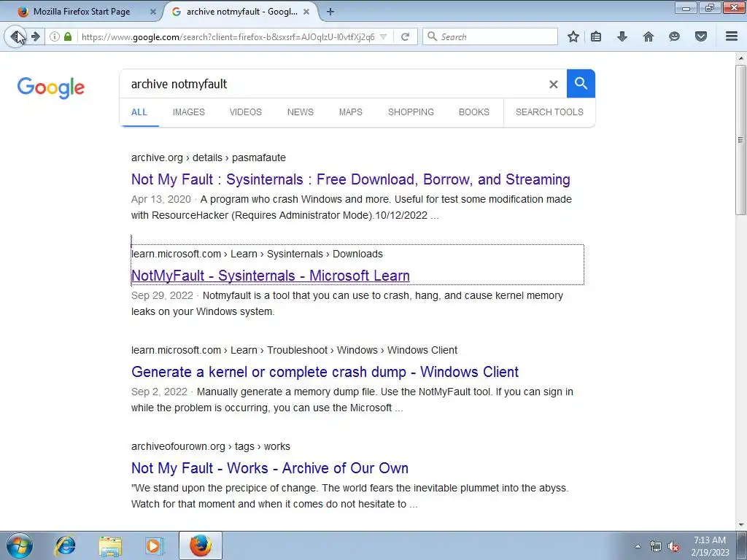Screen dimensions: 747x560
Task: Click the Apr 13, 2020 result snippet
Action: click(352, 207)
